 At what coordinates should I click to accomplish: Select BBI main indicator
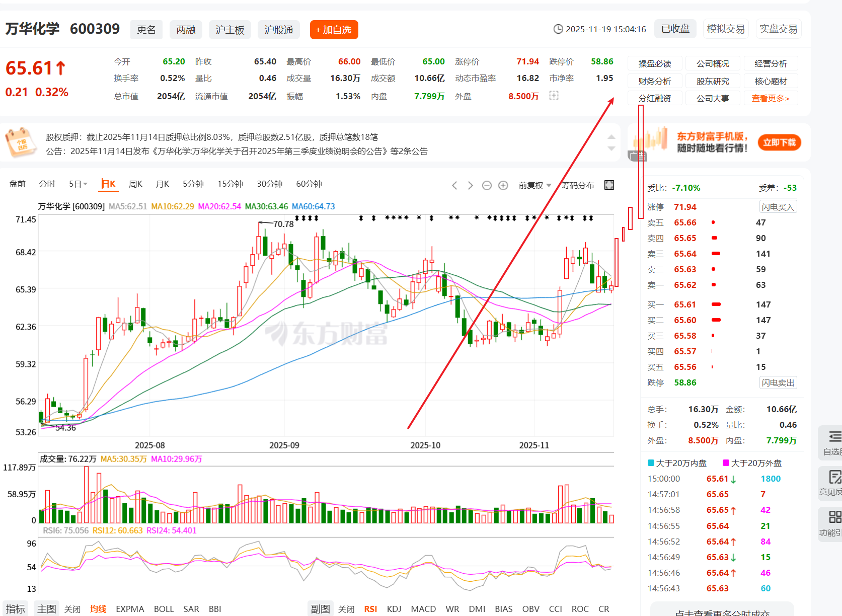[215, 609]
